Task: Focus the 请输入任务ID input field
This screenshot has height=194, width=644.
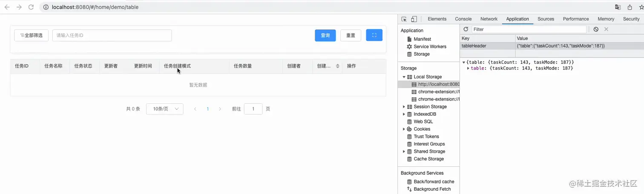Action: (x=112, y=35)
